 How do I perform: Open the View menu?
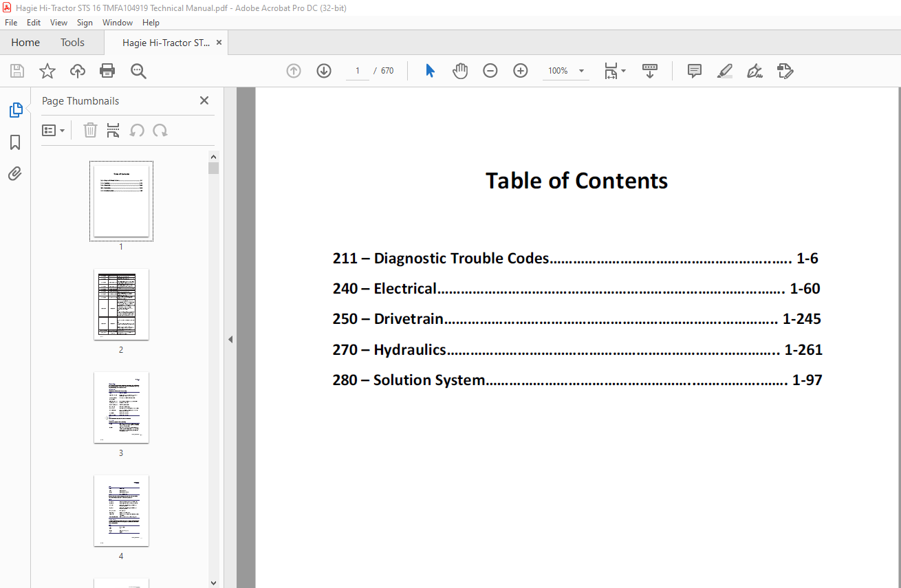(58, 23)
